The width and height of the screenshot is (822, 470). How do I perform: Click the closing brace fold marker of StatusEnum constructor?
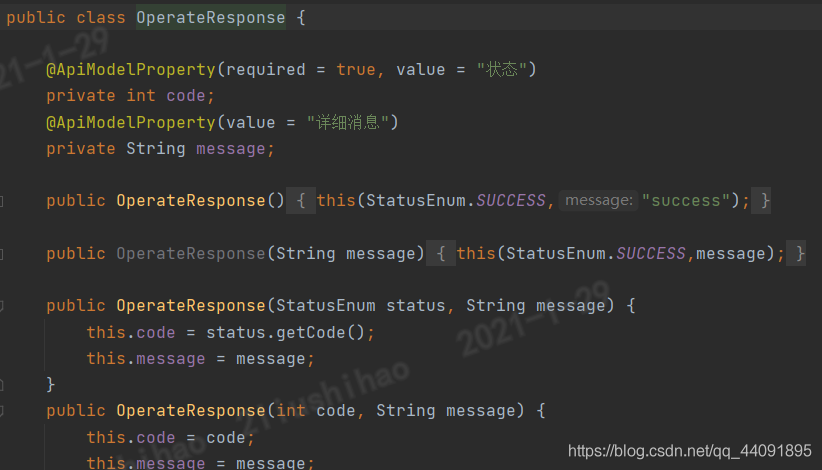(2, 385)
